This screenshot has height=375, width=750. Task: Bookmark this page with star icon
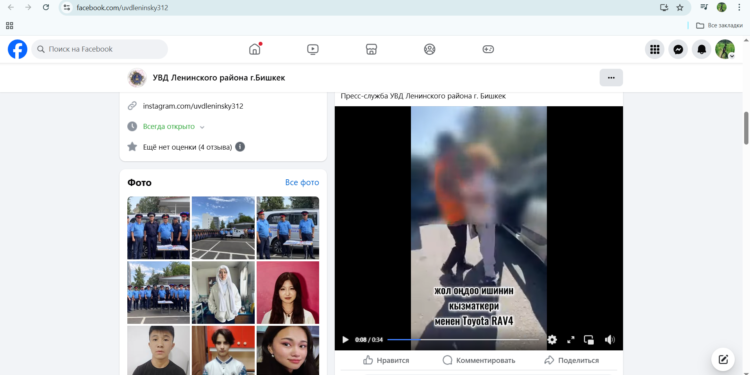pyautogui.click(x=680, y=7)
